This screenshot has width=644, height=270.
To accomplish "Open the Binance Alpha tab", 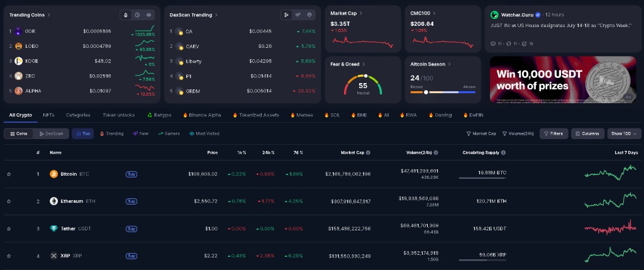I will tap(202, 115).
